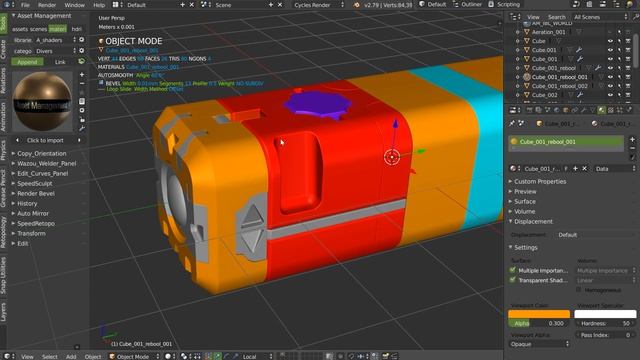
Task: Toggle visibility eye for Cube.001 in outliner
Action: coord(610,50)
